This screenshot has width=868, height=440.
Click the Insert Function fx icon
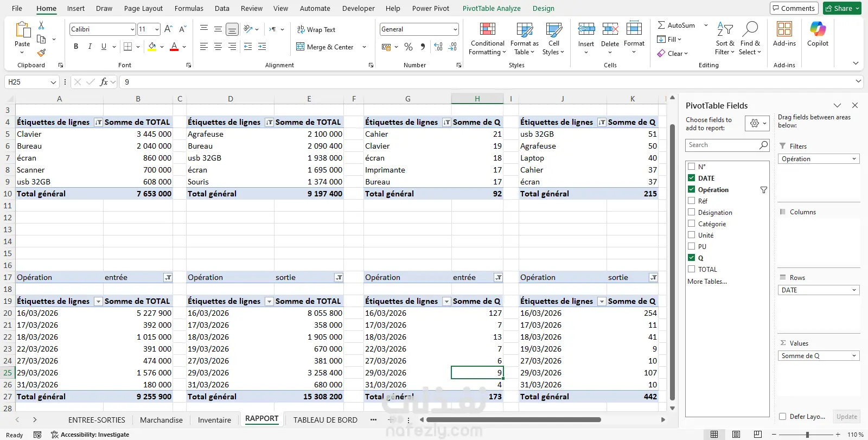[x=104, y=82]
